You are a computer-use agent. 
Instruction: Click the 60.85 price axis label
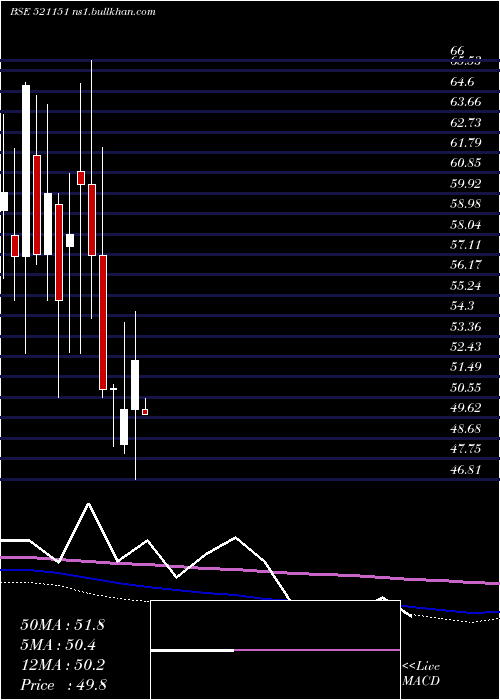click(x=466, y=163)
